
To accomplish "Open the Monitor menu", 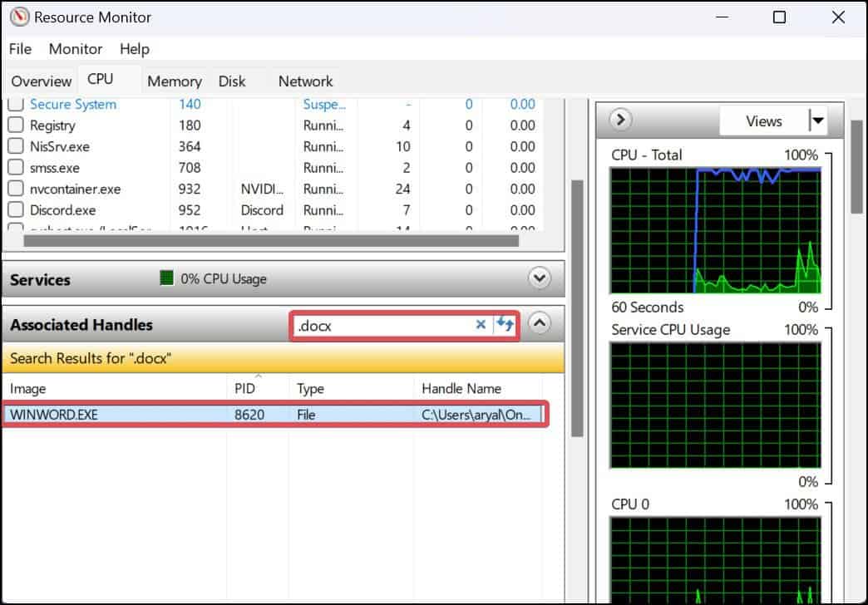I will tap(76, 49).
